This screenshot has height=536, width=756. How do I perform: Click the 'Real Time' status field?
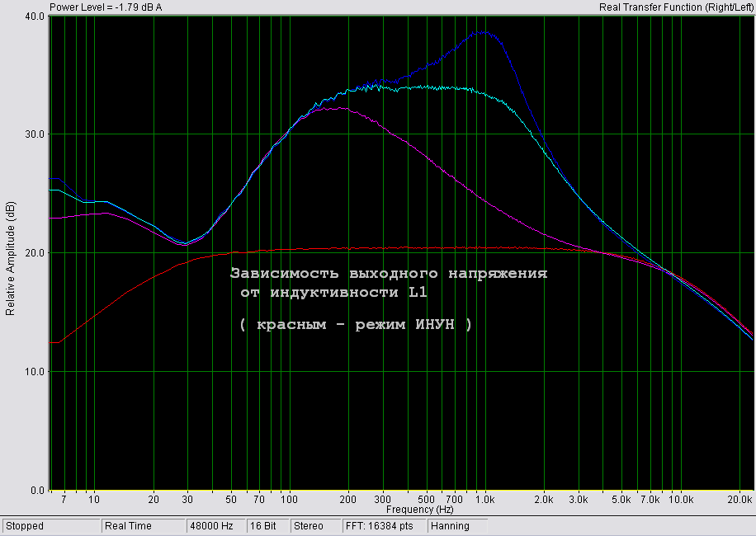click(x=144, y=526)
